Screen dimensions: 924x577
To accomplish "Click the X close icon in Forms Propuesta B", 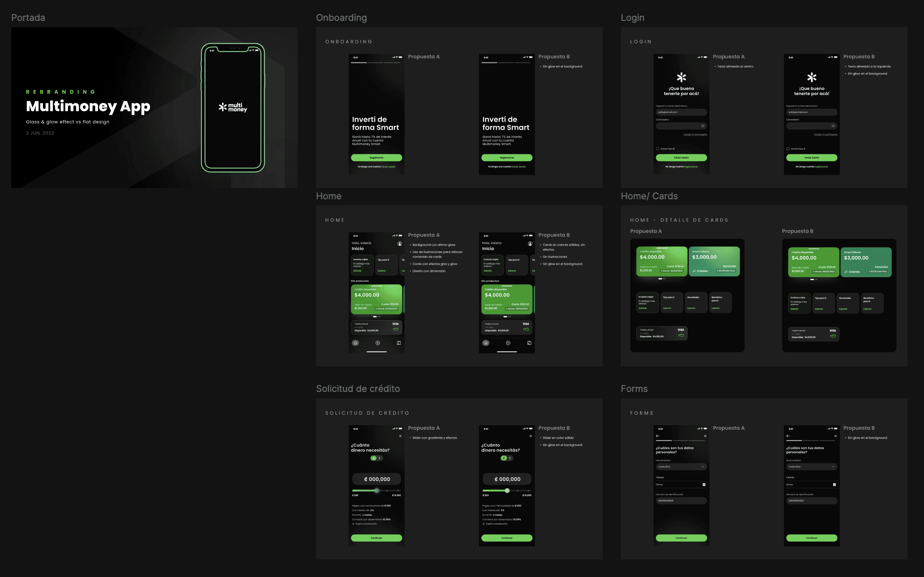I will coord(835,436).
